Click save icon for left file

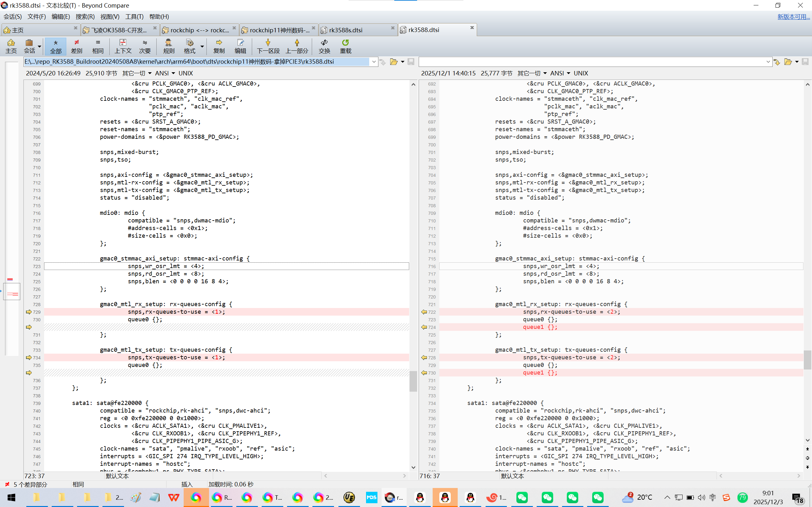coord(411,62)
